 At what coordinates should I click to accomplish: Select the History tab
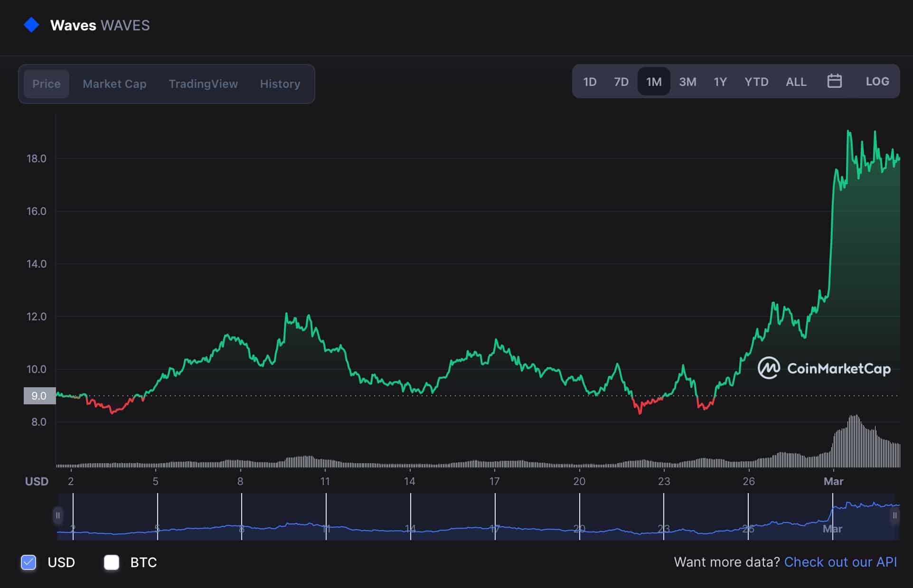click(x=280, y=84)
